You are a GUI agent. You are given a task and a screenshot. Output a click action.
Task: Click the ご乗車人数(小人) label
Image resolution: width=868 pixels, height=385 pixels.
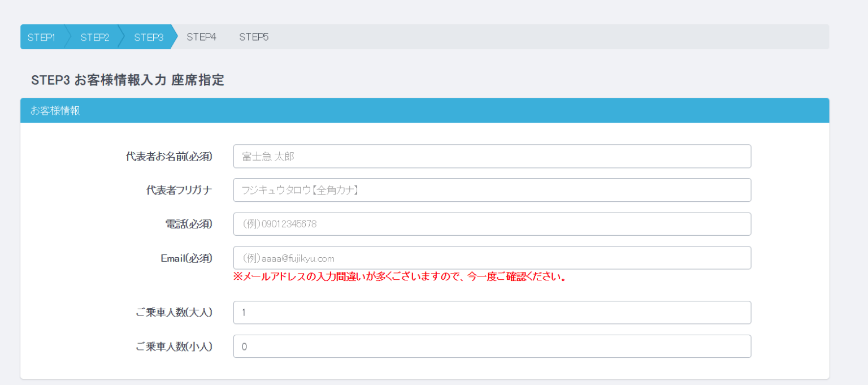(x=174, y=347)
